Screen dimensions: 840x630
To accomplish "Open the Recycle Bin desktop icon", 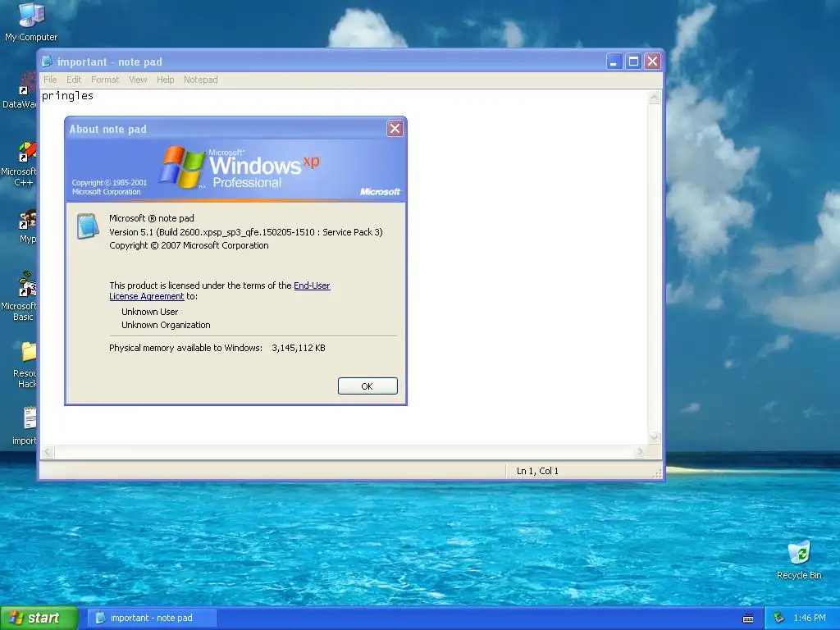I will tap(799, 560).
